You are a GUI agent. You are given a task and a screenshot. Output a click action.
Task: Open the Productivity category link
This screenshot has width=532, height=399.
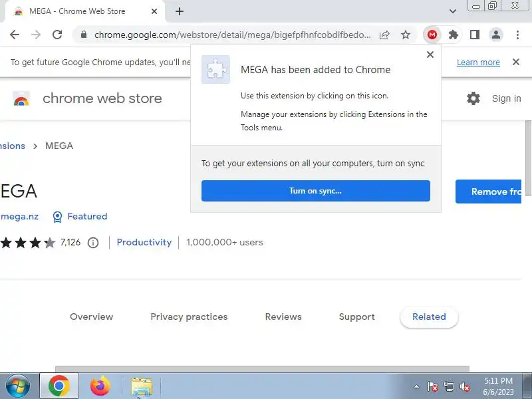[x=144, y=242]
